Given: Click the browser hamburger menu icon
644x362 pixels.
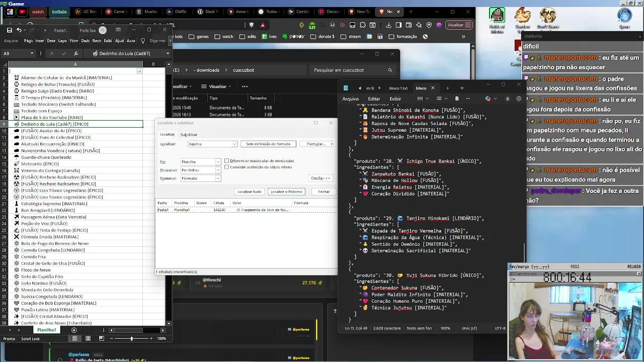Looking at the screenshot, I should tap(468, 25).
